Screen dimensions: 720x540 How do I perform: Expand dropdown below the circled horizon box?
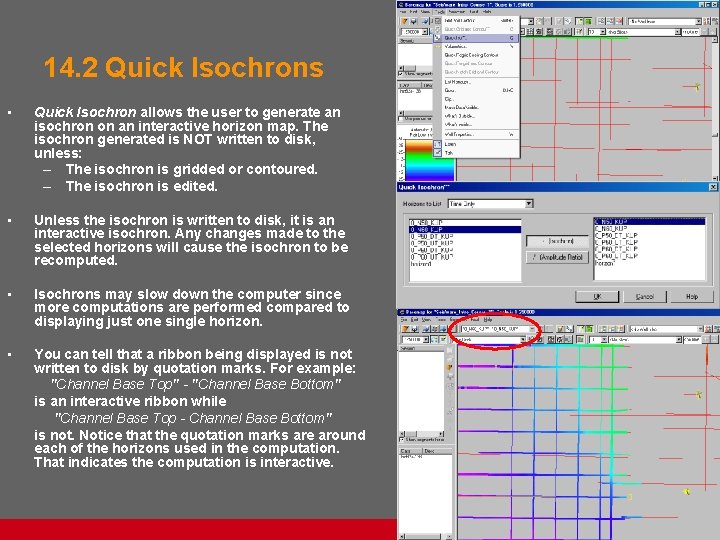point(523,340)
